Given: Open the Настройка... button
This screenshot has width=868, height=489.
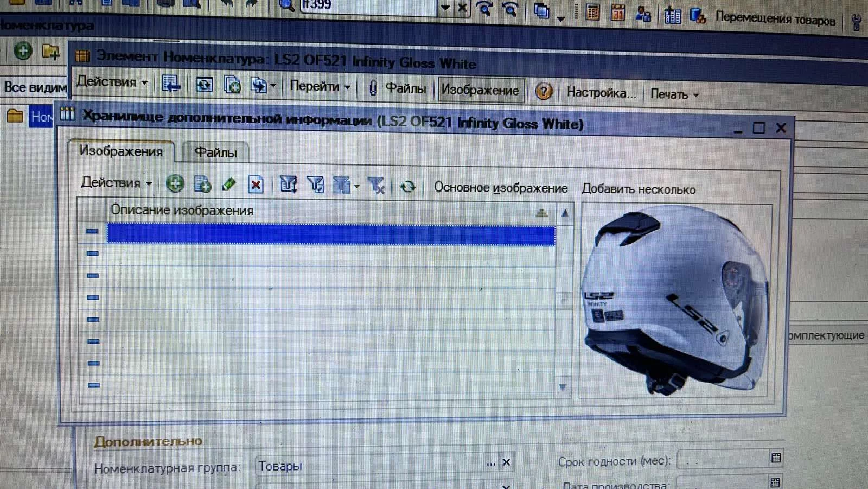Looking at the screenshot, I should click(x=601, y=93).
